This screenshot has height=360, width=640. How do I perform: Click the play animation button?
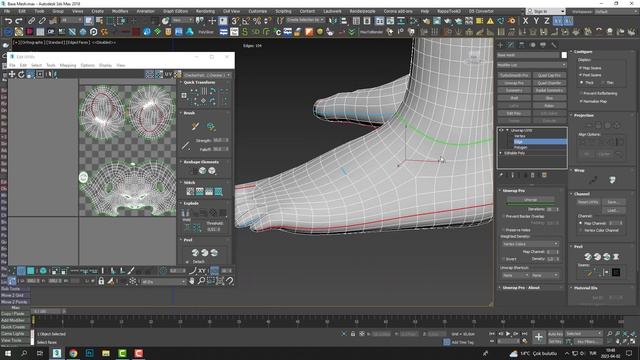pyautogui.click(x=508, y=334)
